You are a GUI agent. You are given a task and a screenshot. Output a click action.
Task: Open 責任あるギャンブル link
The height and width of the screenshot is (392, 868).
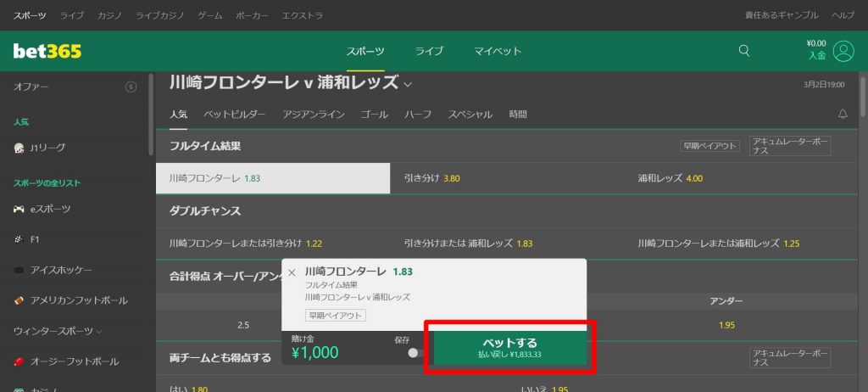click(782, 15)
